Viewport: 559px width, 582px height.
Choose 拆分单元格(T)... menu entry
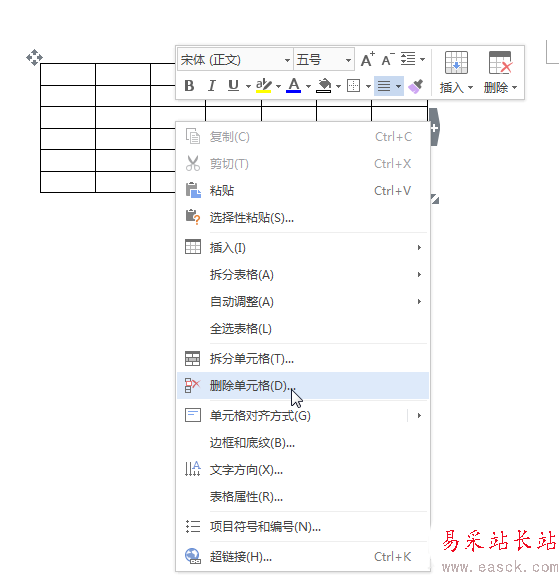(x=303, y=359)
